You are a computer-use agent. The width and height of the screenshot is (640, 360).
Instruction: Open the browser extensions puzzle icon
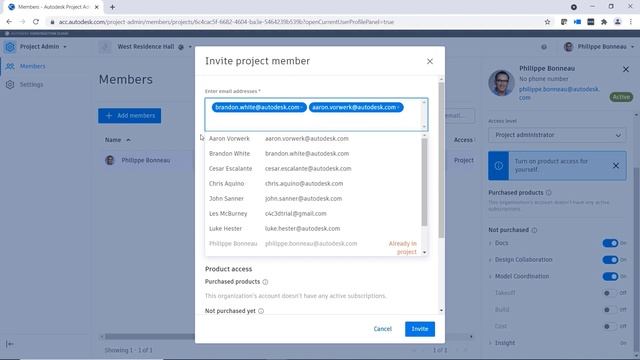coord(604,22)
